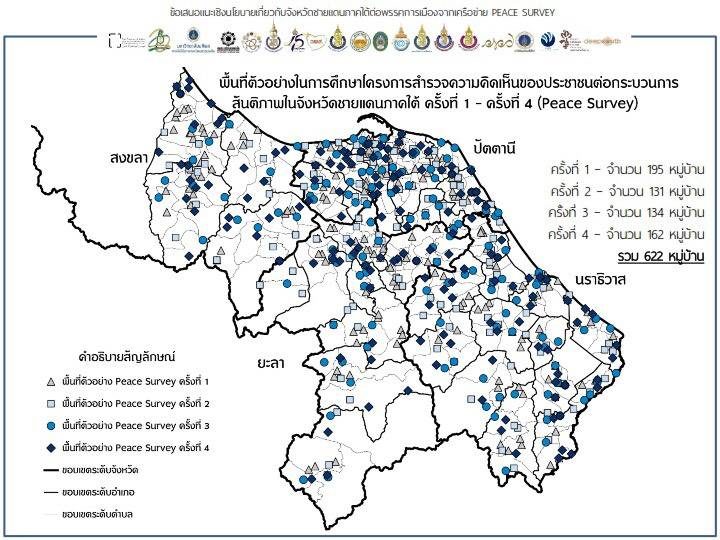Select the สงขลา province label

(x=129, y=158)
